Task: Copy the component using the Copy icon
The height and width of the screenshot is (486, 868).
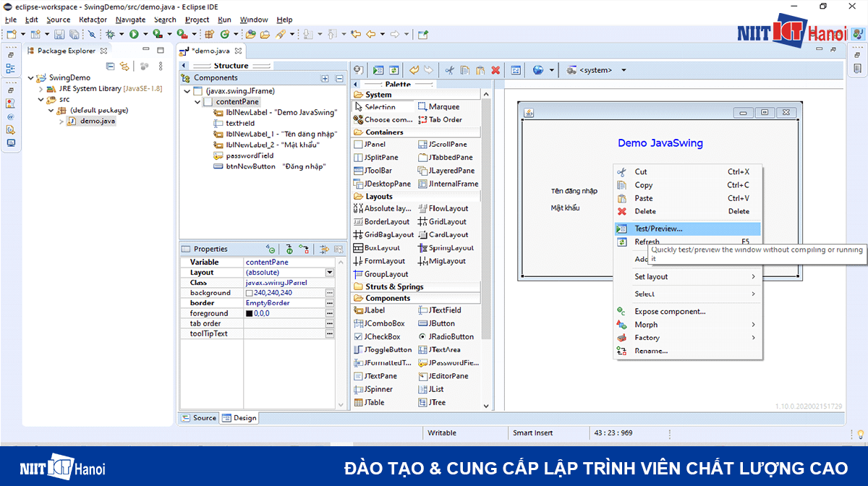Action: pos(465,69)
